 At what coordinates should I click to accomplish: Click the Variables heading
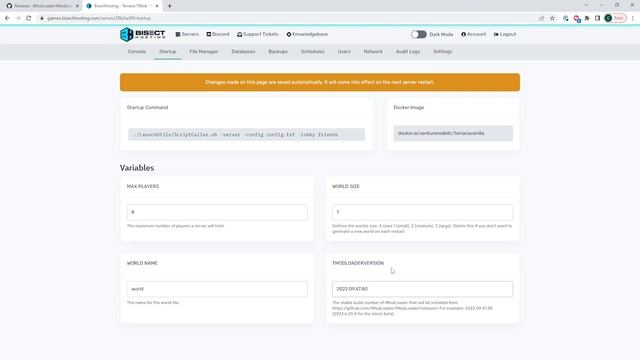(137, 168)
